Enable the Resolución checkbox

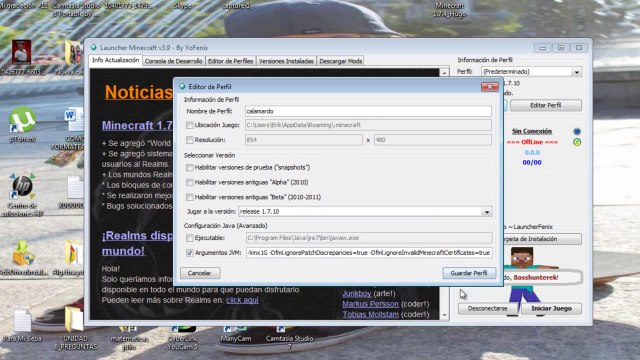coord(189,140)
